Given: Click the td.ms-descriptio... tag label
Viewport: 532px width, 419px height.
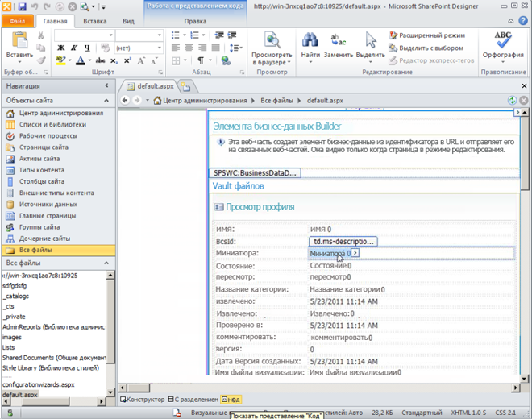Looking at the screenshot, I should tap(343, 241).
